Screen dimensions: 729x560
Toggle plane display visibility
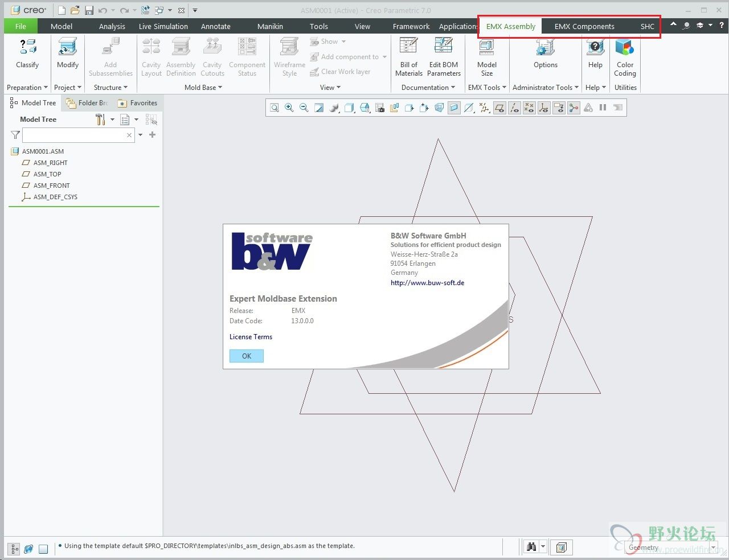[499, 108]
